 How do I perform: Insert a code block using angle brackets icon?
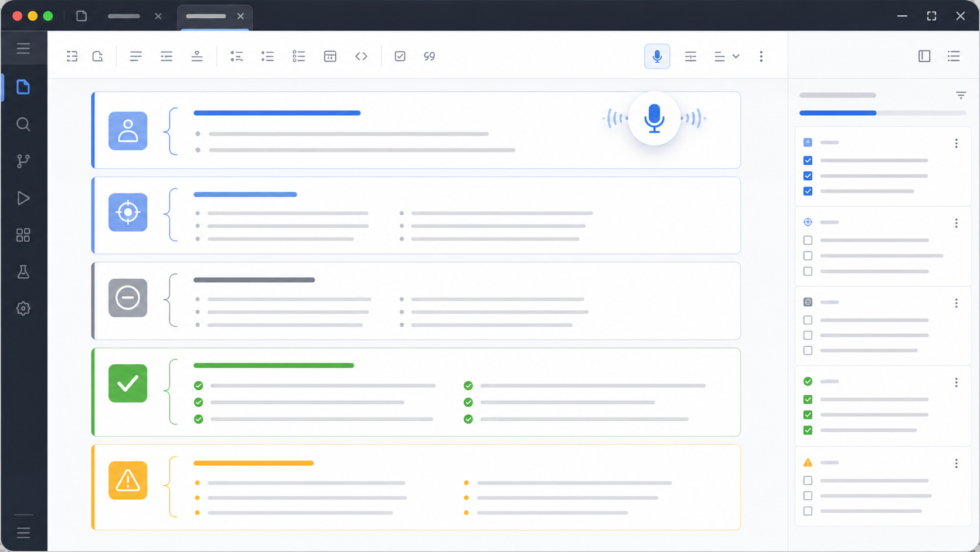click(361, 56)
